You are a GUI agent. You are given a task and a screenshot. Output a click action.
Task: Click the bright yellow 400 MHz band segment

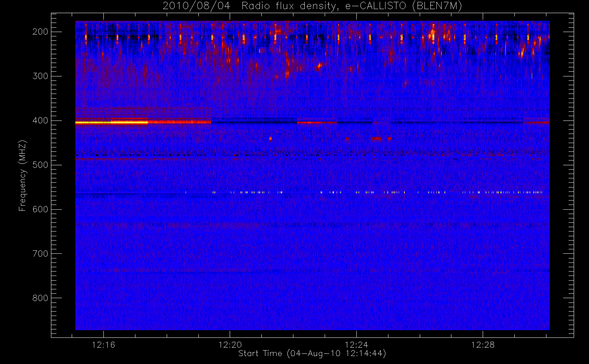111,123
